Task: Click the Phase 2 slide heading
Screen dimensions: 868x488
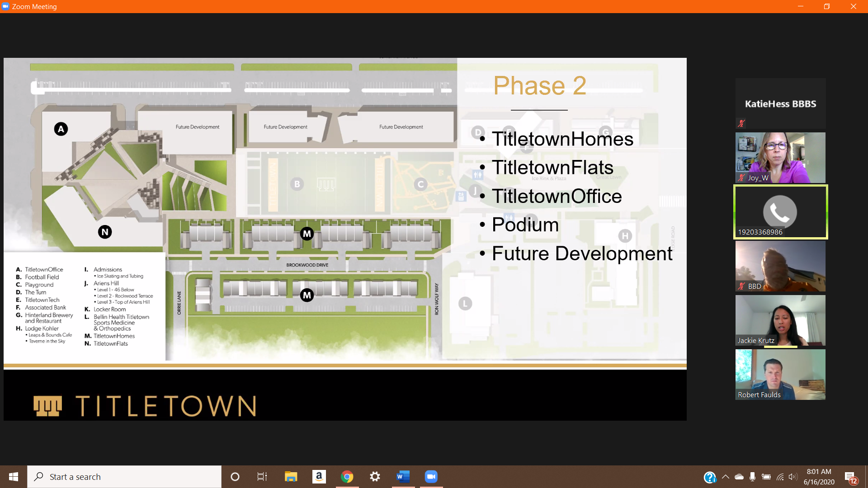Action: [x=540, y=85]
